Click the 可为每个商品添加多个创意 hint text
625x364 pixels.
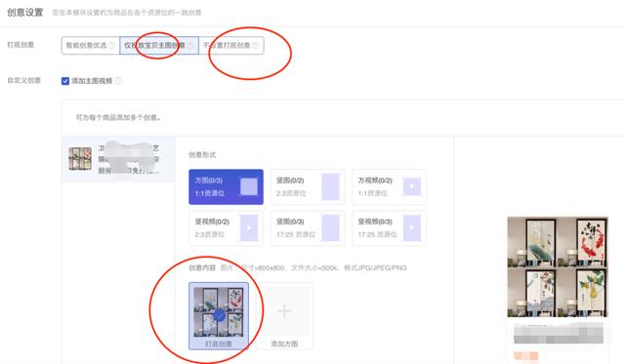pos(118,117)
